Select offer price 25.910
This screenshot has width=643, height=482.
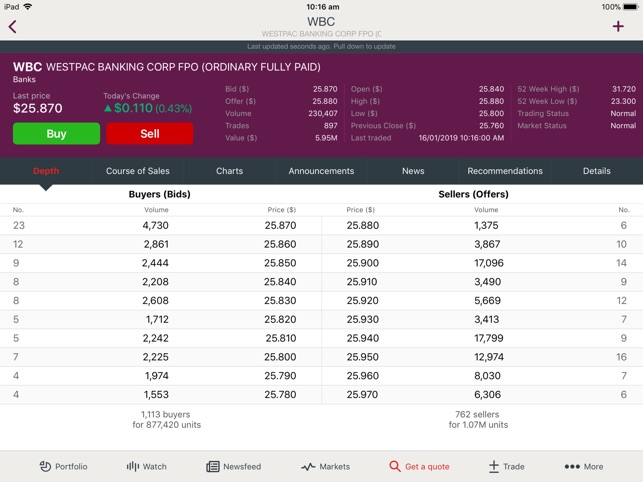(x=362, y=282)
